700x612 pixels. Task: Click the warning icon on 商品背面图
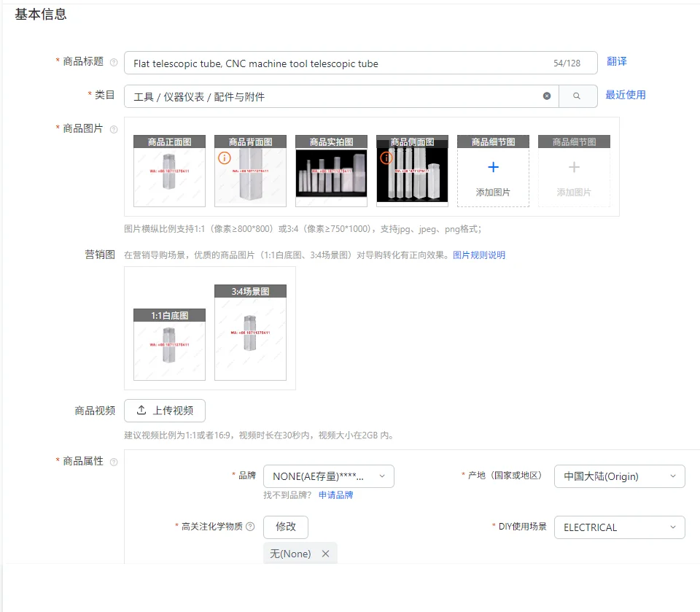pos(224,158)
